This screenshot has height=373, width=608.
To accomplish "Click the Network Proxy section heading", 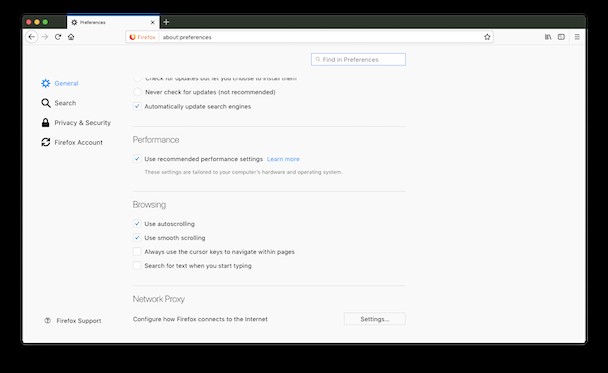I will [159, 299].
